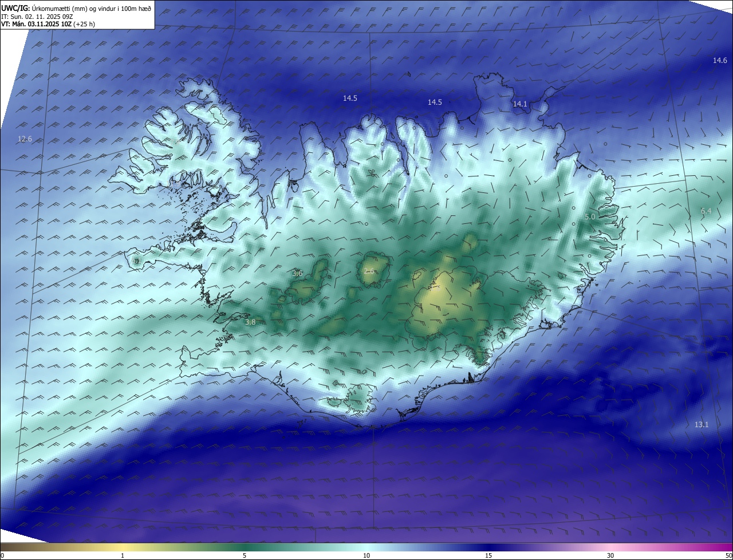Click the 10 tick label on the colorbar

click(x=366, y=555)
